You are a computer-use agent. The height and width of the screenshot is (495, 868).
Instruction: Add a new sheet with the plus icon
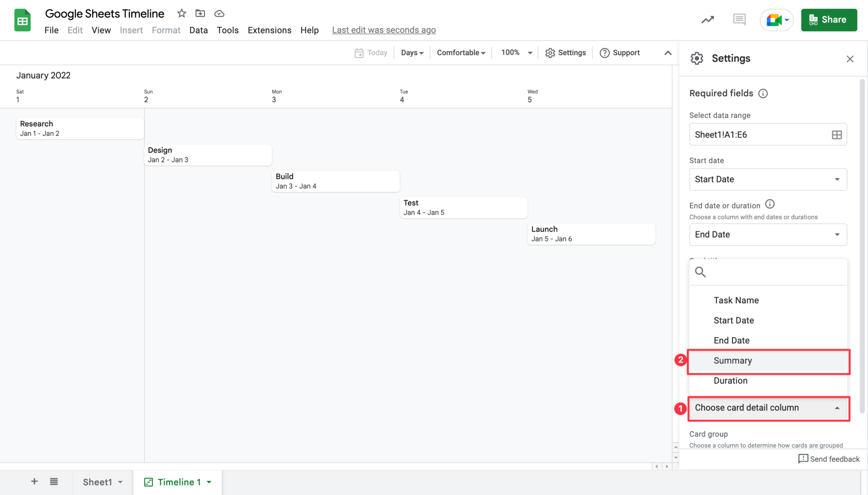tap(34, 481)
